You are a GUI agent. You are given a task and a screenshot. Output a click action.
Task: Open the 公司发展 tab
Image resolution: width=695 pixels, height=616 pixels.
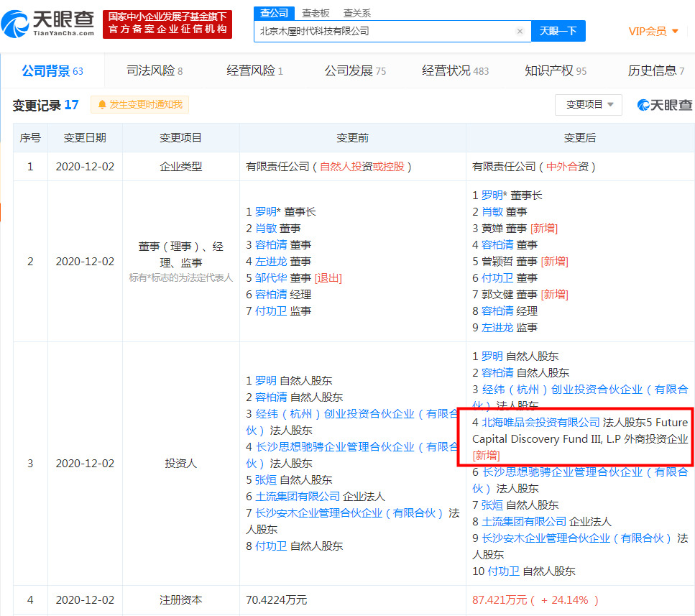click(x=355, y=71)
